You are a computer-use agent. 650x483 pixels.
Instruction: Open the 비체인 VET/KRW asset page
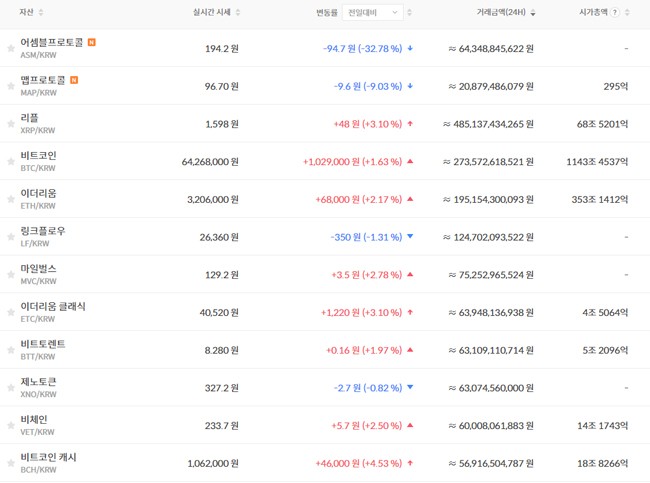coord(34,420)
